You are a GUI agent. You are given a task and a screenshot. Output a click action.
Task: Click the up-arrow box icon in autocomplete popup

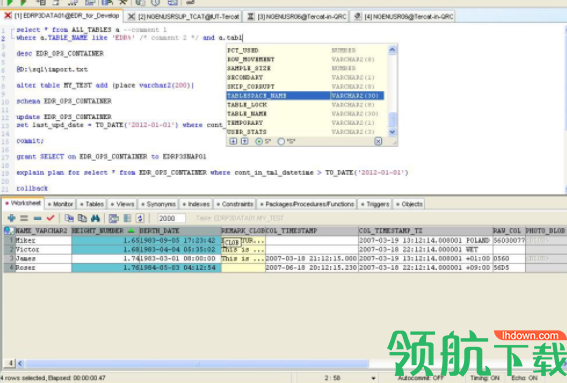[245, 141]
